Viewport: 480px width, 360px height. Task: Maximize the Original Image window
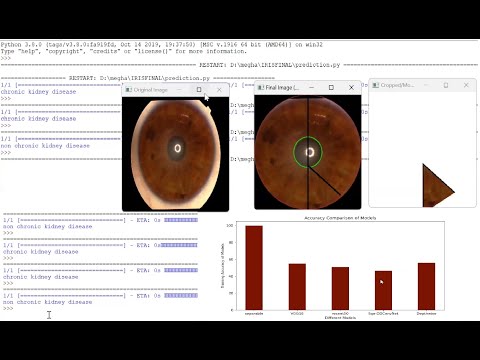click(x=199, y=90)
